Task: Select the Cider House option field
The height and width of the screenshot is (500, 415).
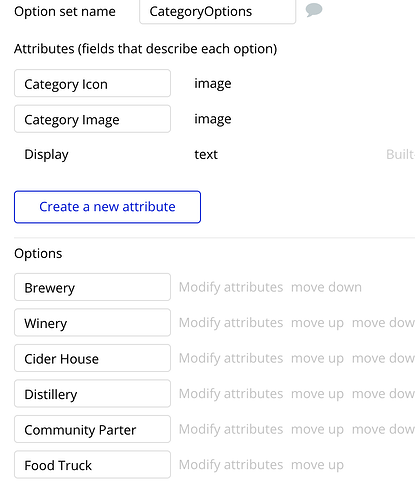Action: tap(92, 358)
